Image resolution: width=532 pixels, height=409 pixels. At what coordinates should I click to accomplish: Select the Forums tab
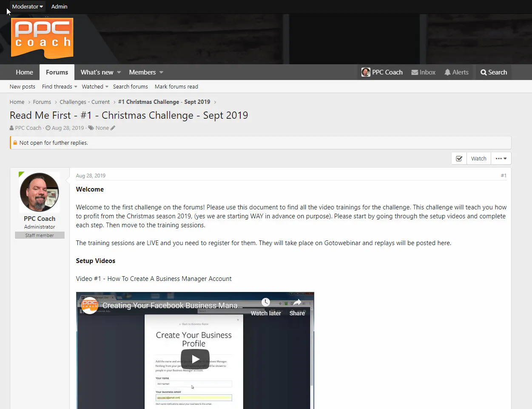57,72
